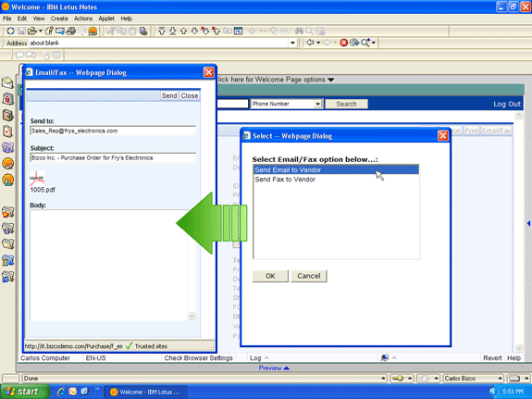This screenshot has height=399, width=532.
Task: Click the navigate to top arrow icon
Action: click(x=162, y=31)
